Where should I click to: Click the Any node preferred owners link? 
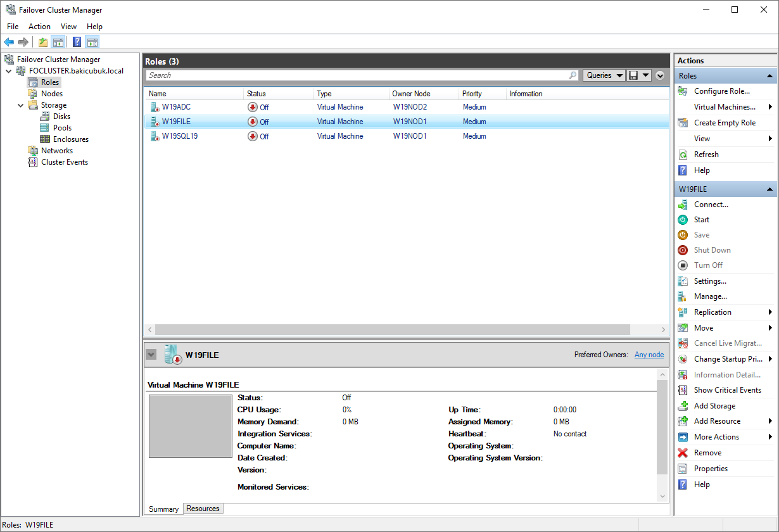(649, 355)
